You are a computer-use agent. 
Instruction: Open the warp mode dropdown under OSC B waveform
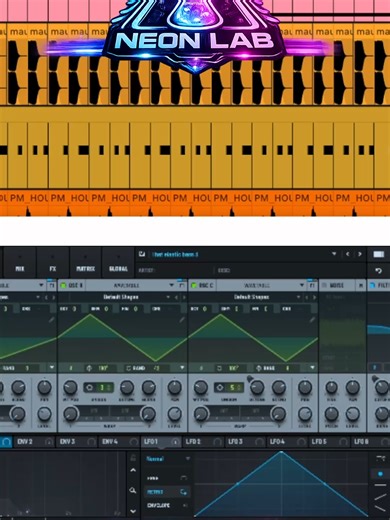click(182, 368)
